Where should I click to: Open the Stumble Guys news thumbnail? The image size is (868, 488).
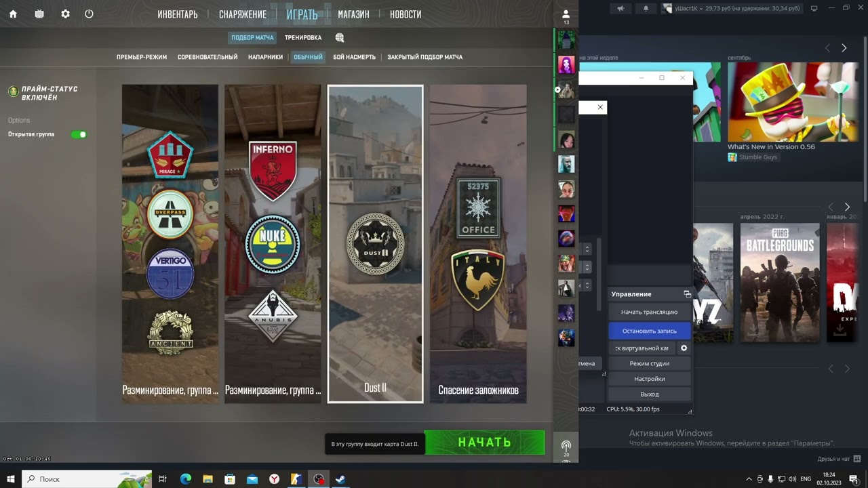[793, 102]
